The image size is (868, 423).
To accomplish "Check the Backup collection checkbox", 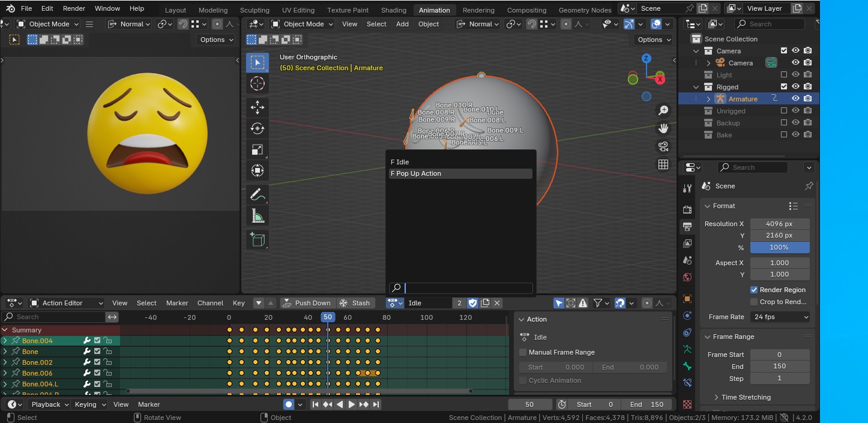I will point(783,123).
